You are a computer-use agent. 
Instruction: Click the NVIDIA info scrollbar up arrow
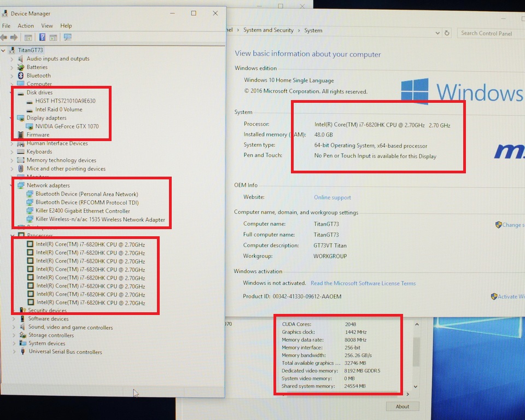pyautogui.click(x=417, y=324)
